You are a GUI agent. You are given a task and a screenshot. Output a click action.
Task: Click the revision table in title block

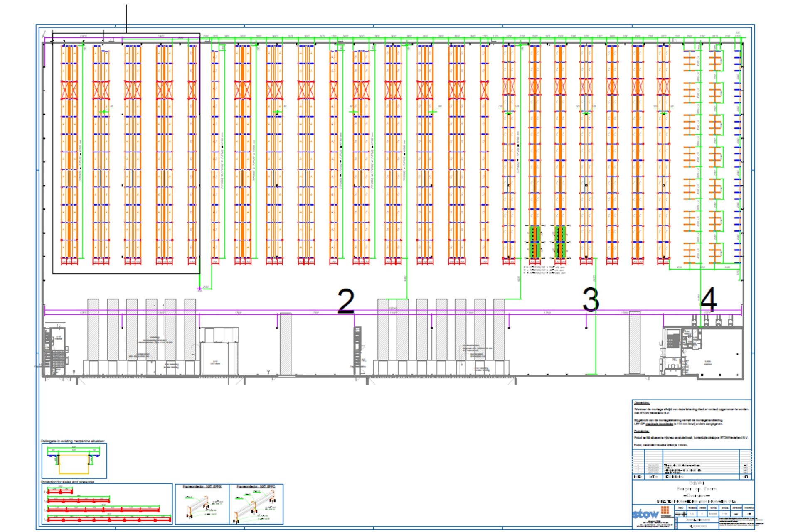coord(692,464)
